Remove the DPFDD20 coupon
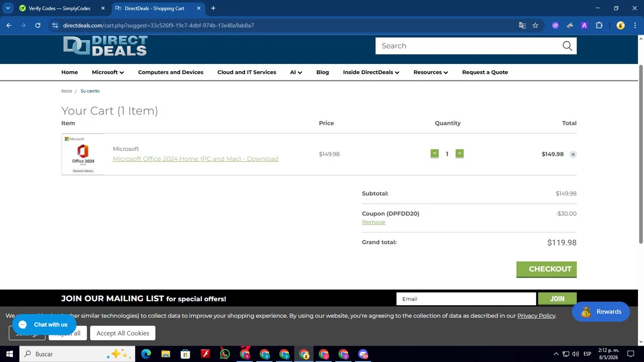The height and width of the screenshot is (362, 644). 374,222
